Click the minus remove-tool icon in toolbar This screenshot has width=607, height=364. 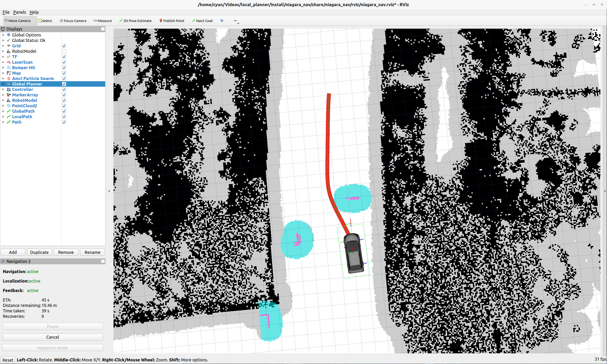235,21
